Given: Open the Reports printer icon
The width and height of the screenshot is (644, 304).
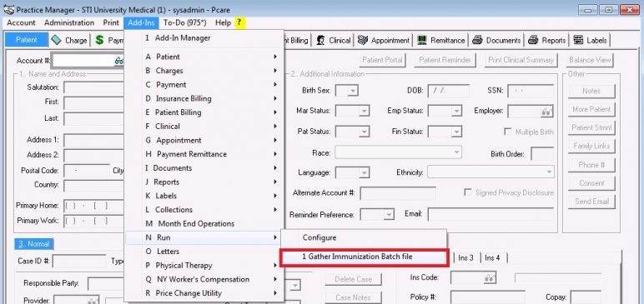Looking at the screenshot, I should point(533,40).
